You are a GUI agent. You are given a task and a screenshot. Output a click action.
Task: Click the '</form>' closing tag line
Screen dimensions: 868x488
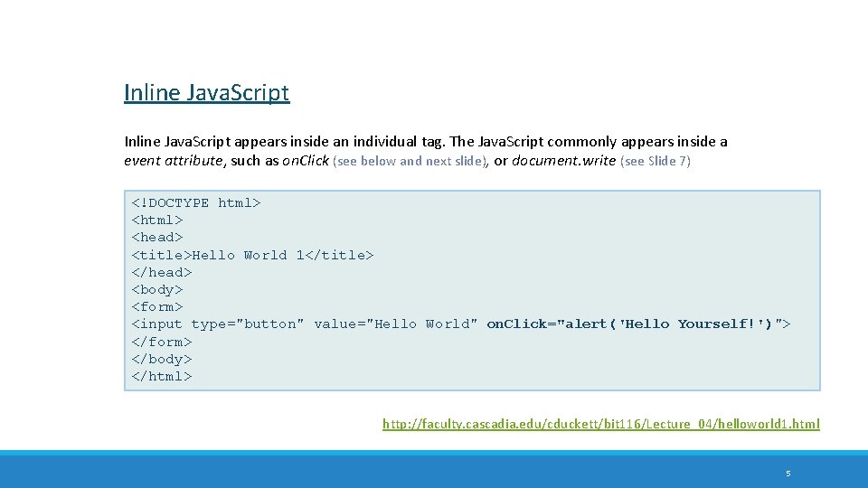tap(162, 342)
